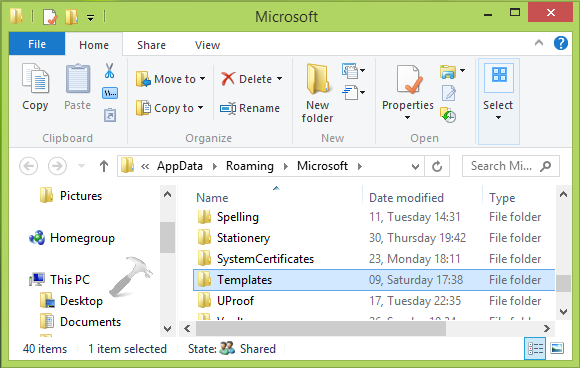Screen dimensions: 580x368
Task: Click the horizontal scrollbar left arrow
Action: 187,328
